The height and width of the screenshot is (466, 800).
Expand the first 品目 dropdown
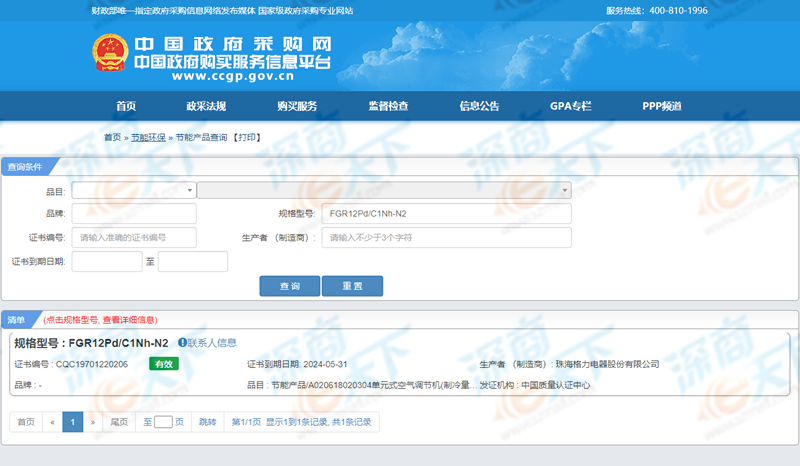pyautogui.click(x=134, y=190)
